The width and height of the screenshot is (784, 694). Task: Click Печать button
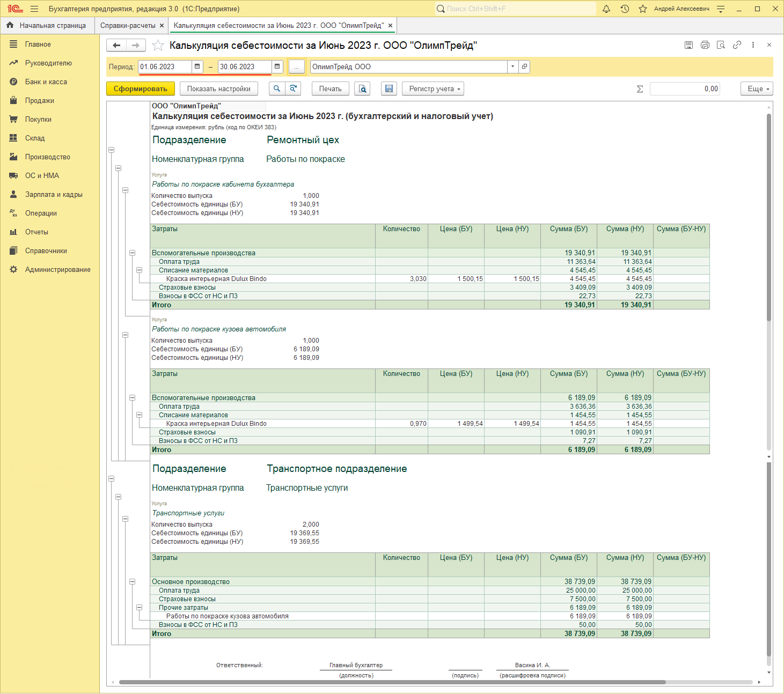tap(331, 88)
